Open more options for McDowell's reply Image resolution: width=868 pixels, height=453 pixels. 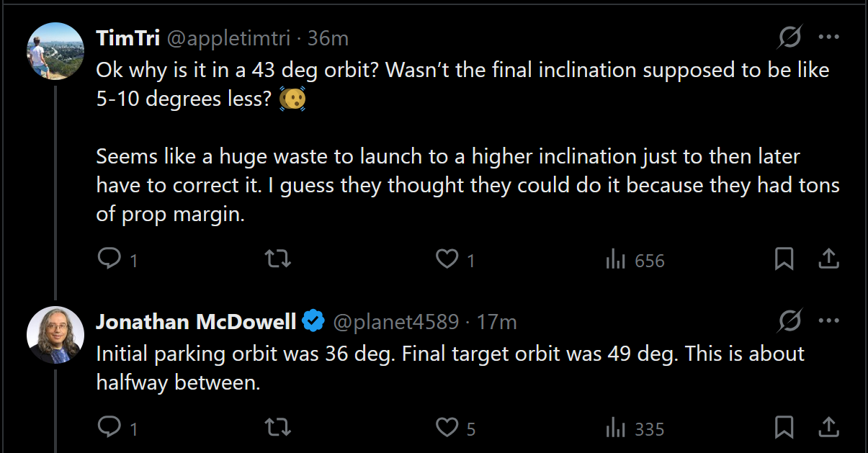pyautogui.click(x=828, y=321)
